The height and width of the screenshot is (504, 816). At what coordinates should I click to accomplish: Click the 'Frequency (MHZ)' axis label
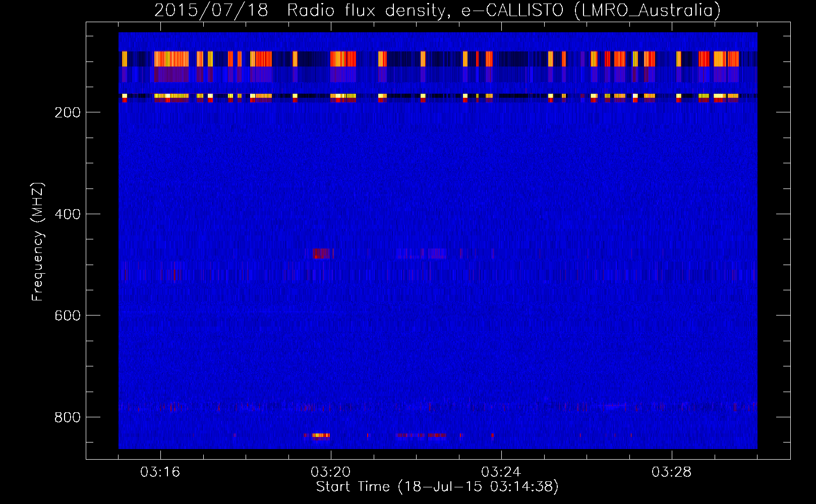click(x=38, y=241)
